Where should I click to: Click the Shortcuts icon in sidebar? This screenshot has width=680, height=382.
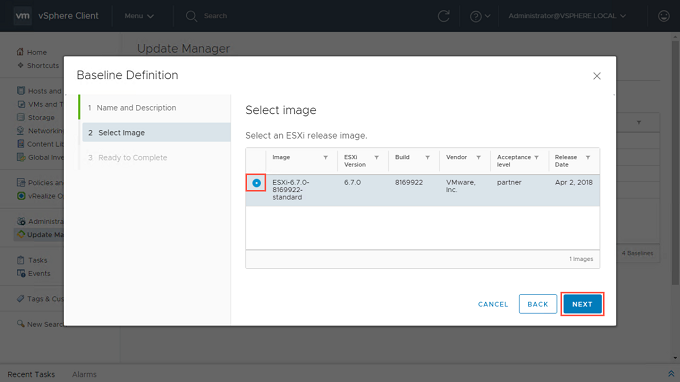20,65
